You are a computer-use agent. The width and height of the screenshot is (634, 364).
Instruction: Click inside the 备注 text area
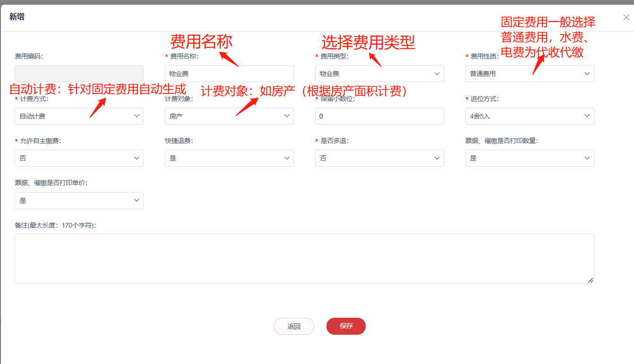click(304, 259)
